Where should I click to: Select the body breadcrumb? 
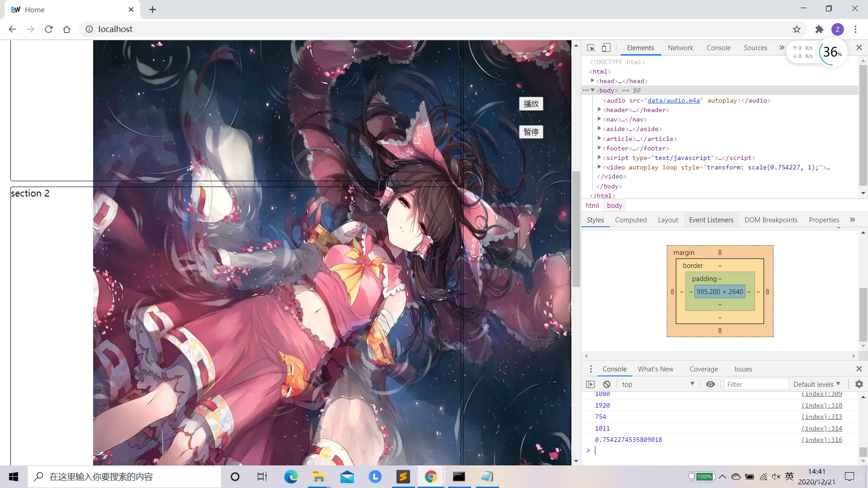click(614, 206)
